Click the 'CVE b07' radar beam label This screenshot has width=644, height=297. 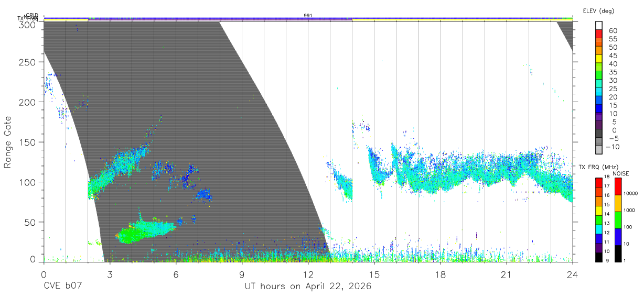62,286
